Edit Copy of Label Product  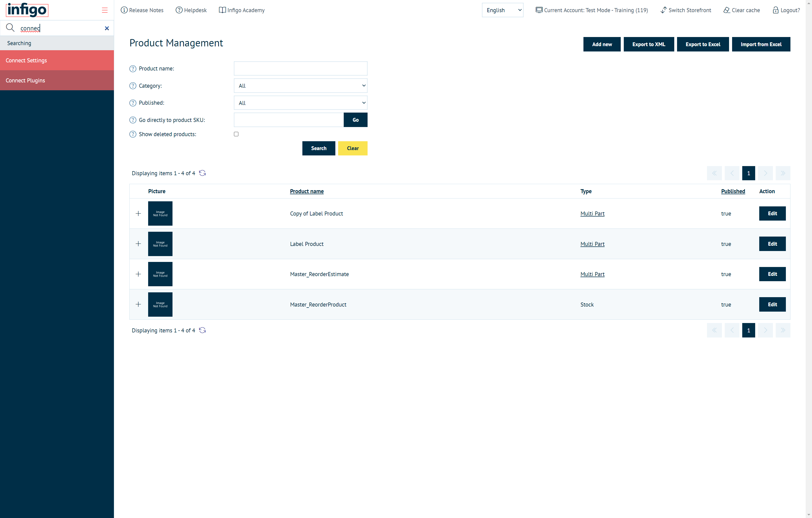[x=772, y=213]
